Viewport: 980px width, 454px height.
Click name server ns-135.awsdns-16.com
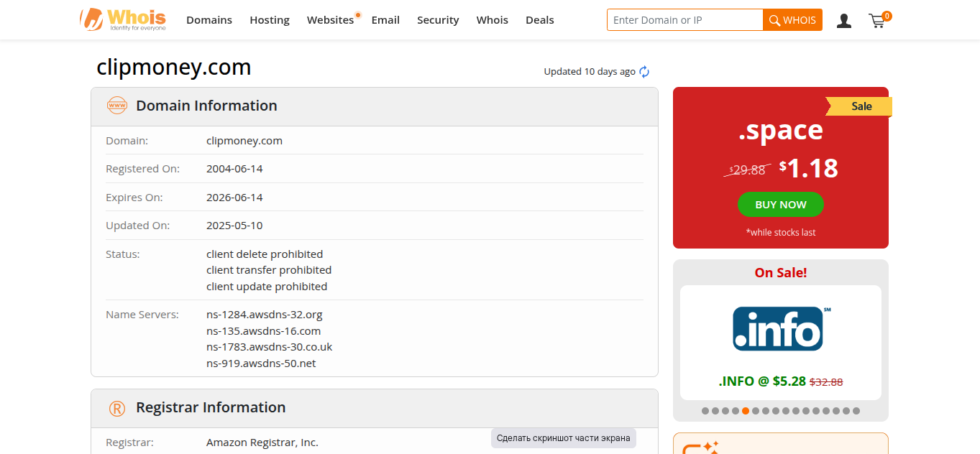pos(264,331)
